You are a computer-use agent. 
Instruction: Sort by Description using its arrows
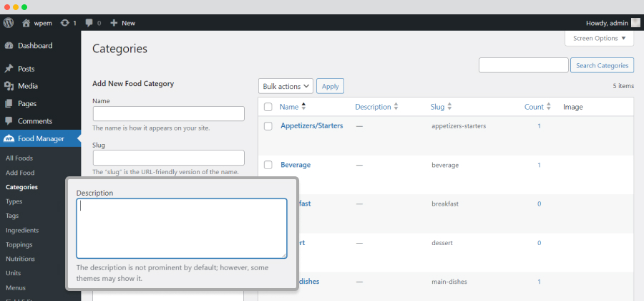click(x=396, y=107)
